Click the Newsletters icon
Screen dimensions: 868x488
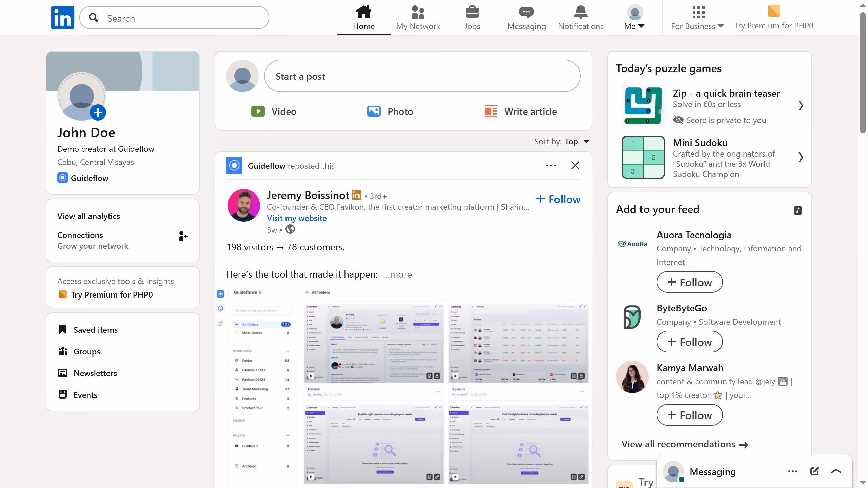point(63,373)
